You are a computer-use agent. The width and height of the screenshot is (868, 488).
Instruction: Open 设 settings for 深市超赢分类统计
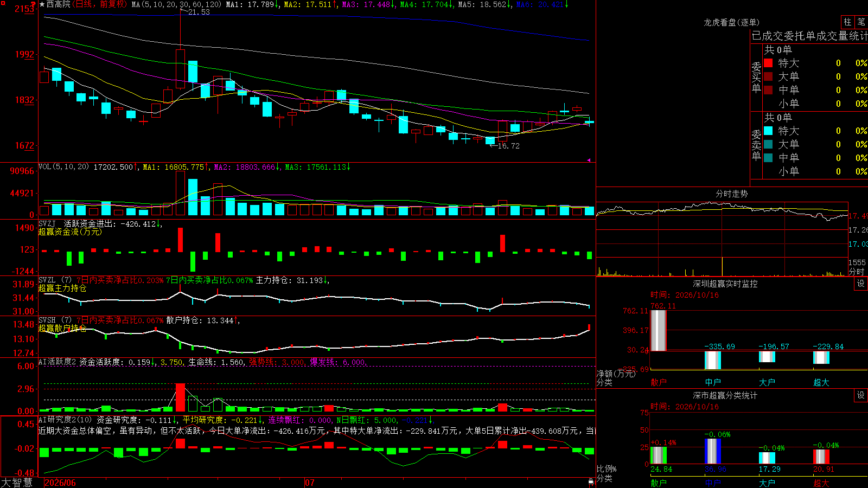(x=861, y=395)
